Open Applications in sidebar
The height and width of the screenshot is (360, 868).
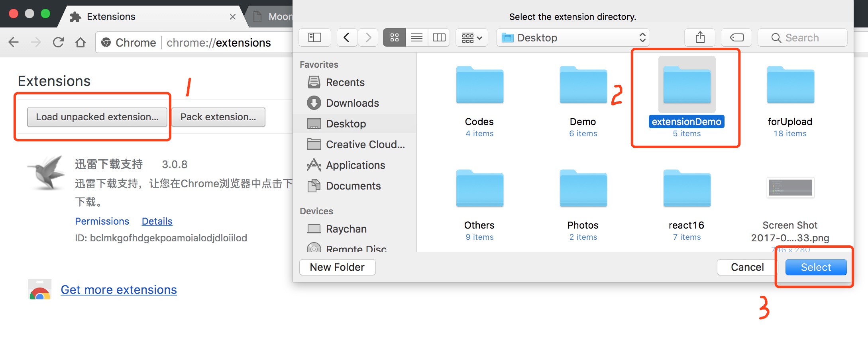355,165
